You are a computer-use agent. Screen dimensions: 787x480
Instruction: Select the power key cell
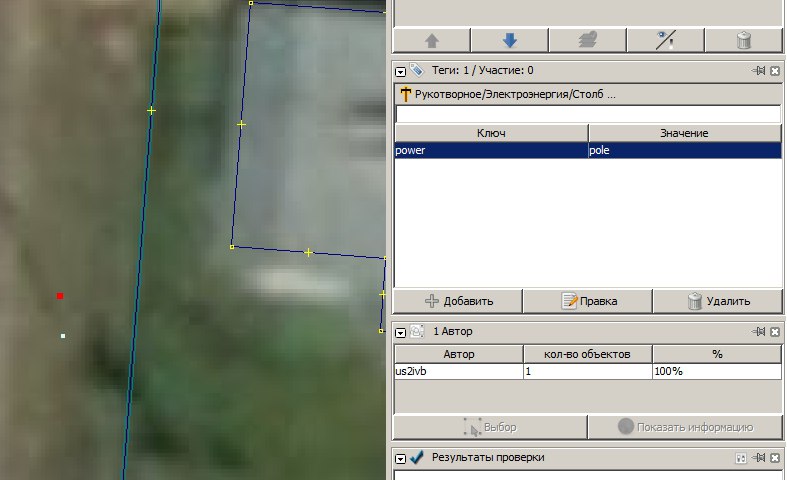(491, 150)
